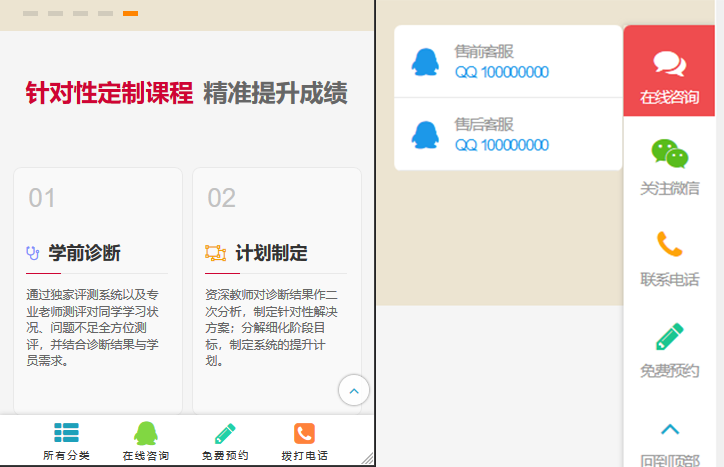Screen dimensions: 724x467
Task: Click the 学前诊断 description paragraph
Action: (x=92, y=328)
